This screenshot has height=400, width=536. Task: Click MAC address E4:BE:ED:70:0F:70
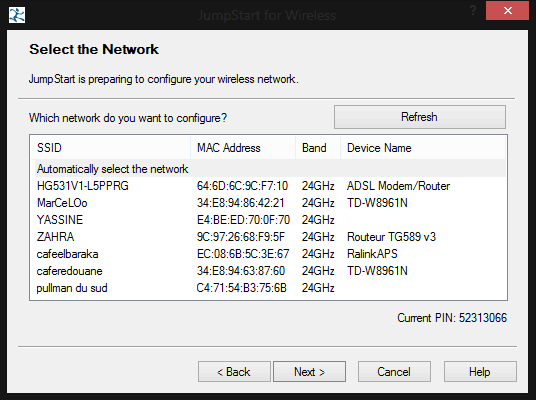243,219
